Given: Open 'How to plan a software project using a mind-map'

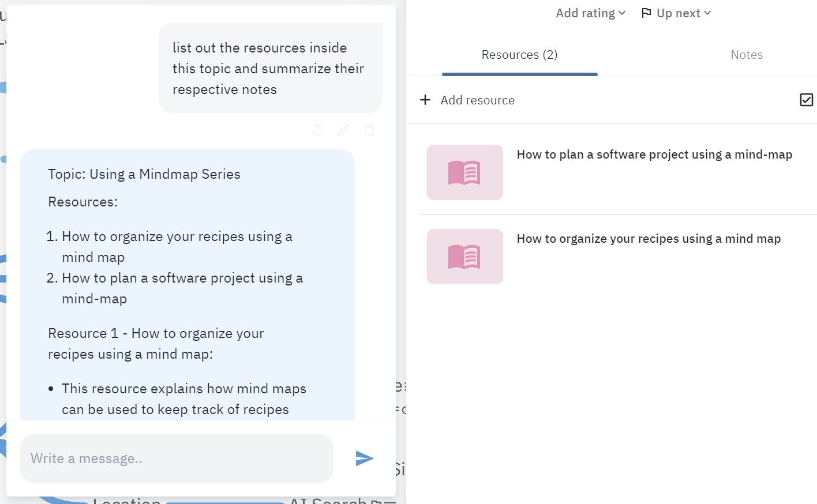Looking at the screenshot, I should click(654, 155).
